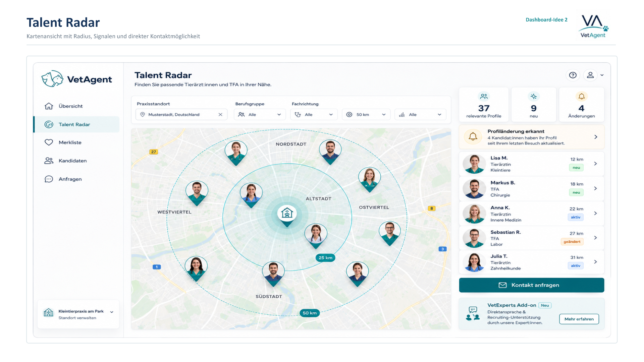
Task: Expand Kleintierpraxis am Park location selector
Action: click(x=112, y=312)
